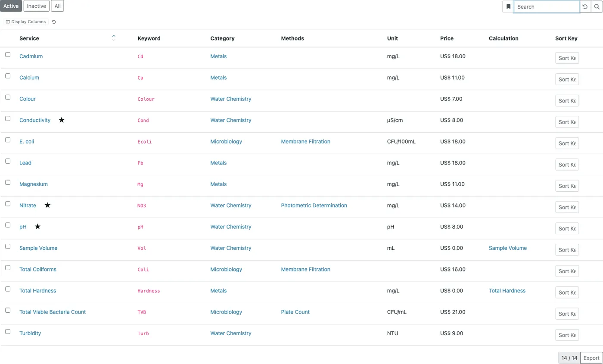Switch to the Inactive filter
Viewport: 603px width, 364px height.
[x=37, y=6]
